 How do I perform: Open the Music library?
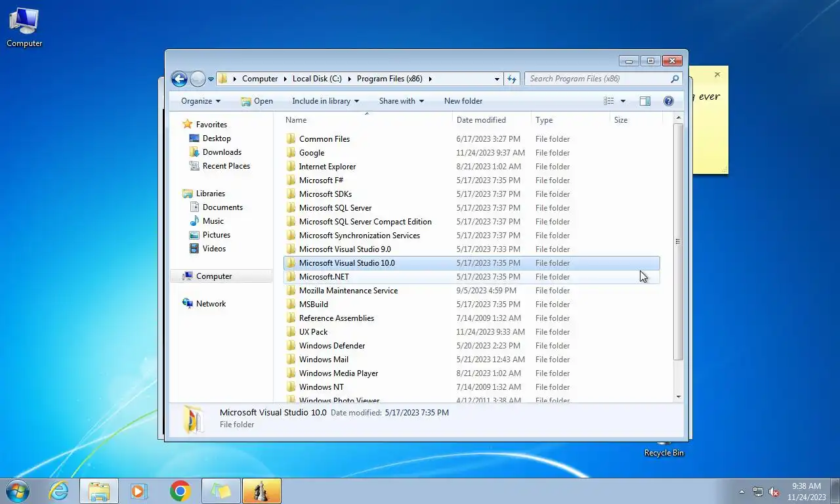(x=213, y=221)
